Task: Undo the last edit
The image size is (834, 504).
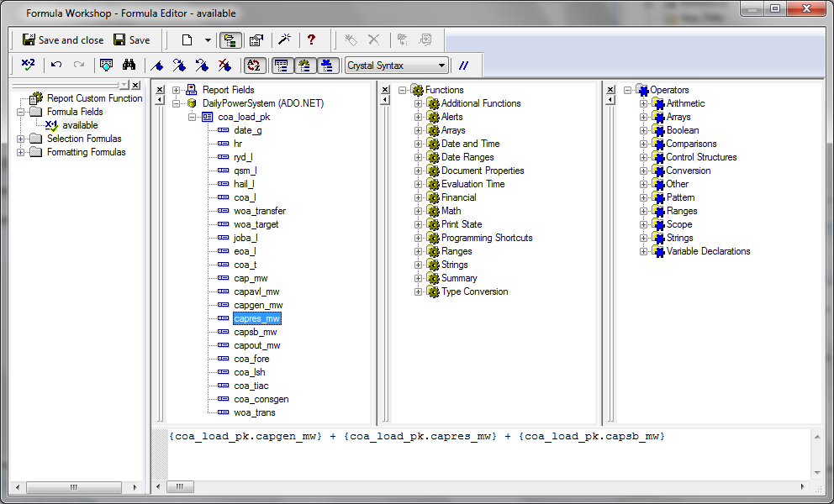Action: coord(56,65)
